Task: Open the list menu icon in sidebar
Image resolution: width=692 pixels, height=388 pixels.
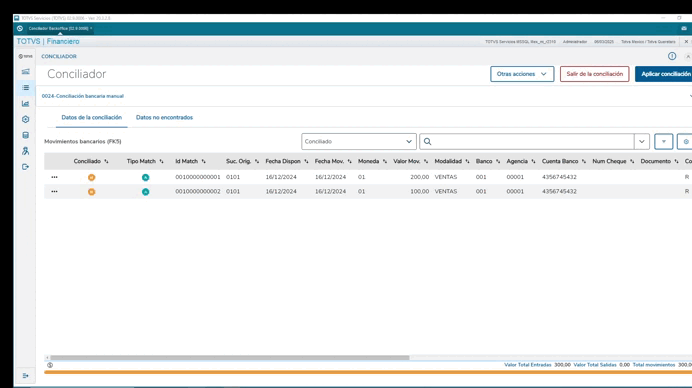Action: tap(26, 87)
